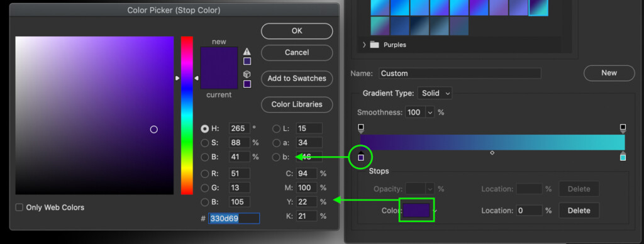Image resolution: width=644 pixels, height=244 pixels.
Task: Click the K black field 21
Action: [306, 216]
